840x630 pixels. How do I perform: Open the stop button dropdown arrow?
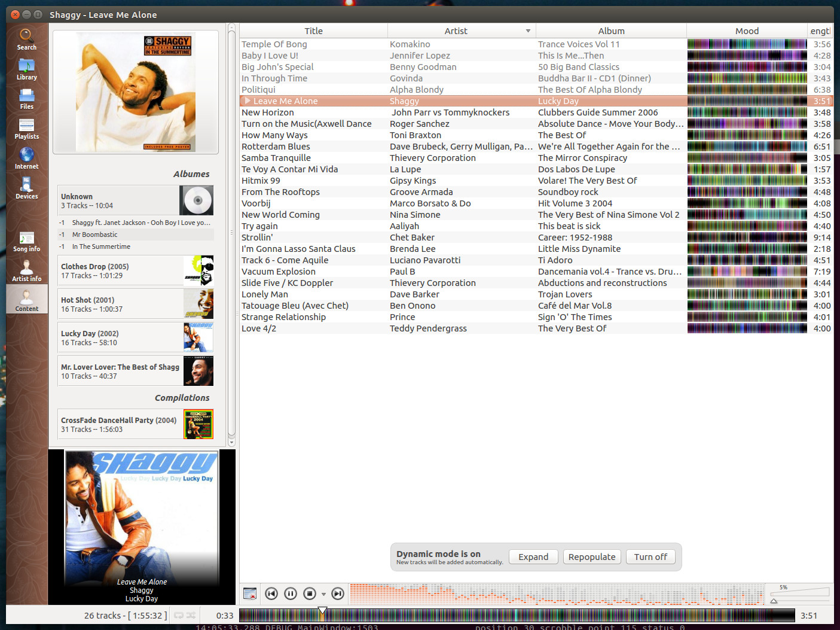(323, 594)
